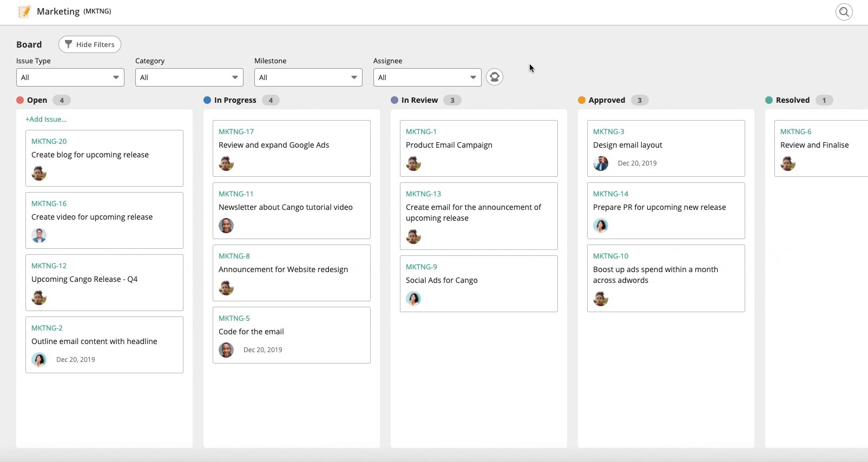Screen dimensions: 868x462
Task: Click assignee avatar on MKTNG-2 card
Action: [x=39, y=360]
